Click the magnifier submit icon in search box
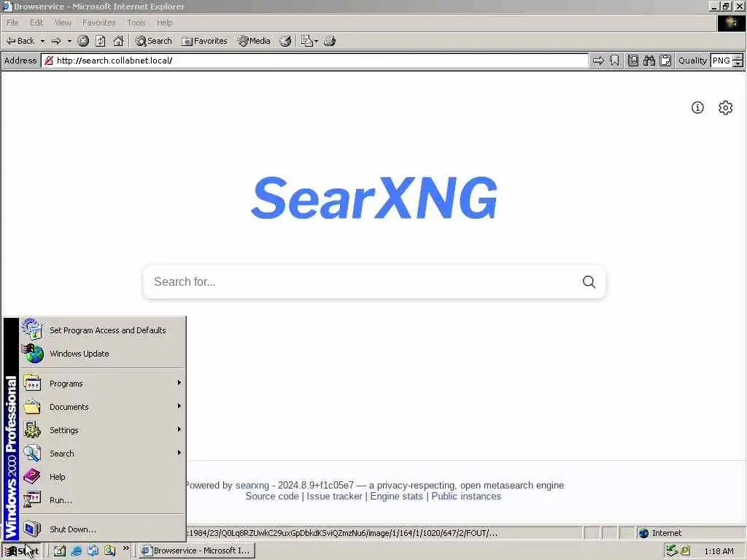This screenshot has width=747, height=560. [589, 282]
